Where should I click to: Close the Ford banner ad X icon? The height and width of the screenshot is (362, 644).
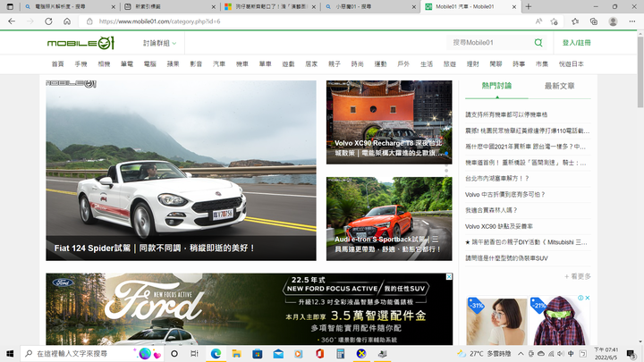449,276
